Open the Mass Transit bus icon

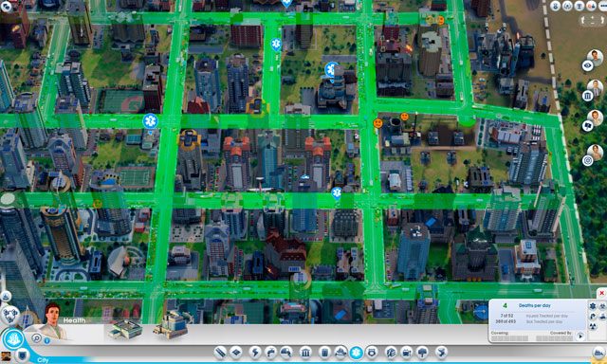(x=407, y=352)
